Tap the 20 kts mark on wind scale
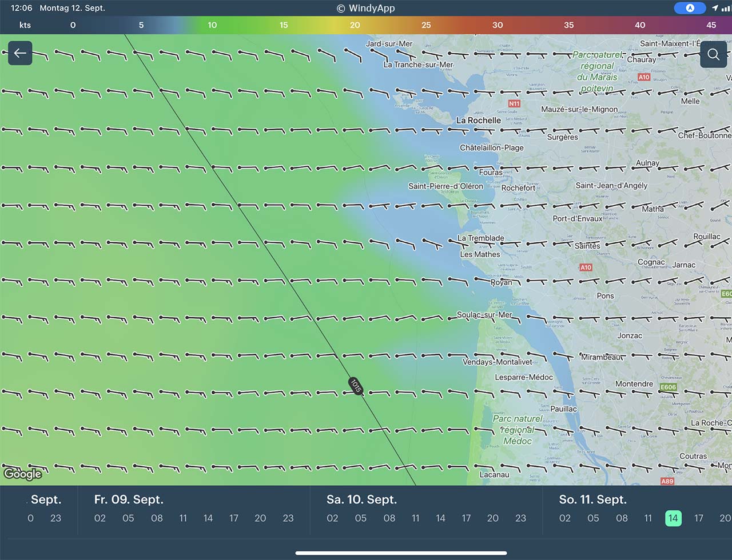 (355, 25)
